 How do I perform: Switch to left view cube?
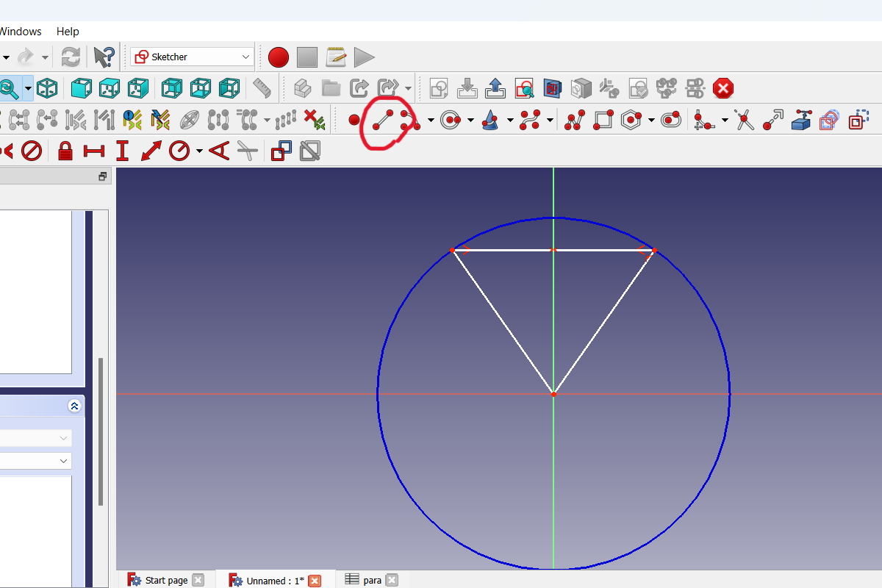[229, 88]
